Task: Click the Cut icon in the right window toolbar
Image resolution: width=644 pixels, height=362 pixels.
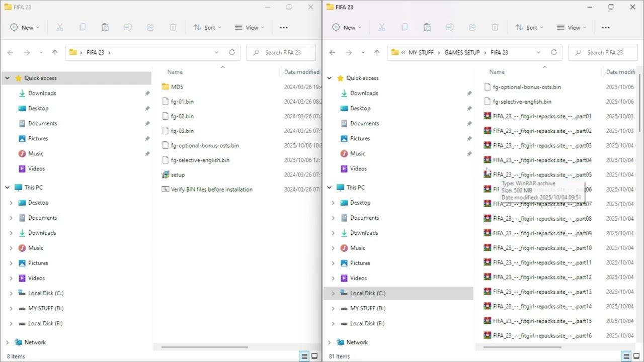Action: [382, 28]
